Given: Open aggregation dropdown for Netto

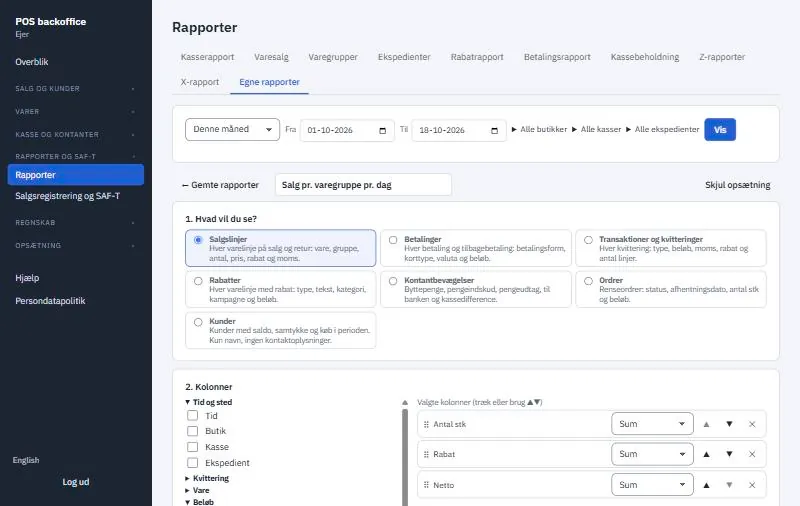Looking at the screenshot, I should pos(652,485).
